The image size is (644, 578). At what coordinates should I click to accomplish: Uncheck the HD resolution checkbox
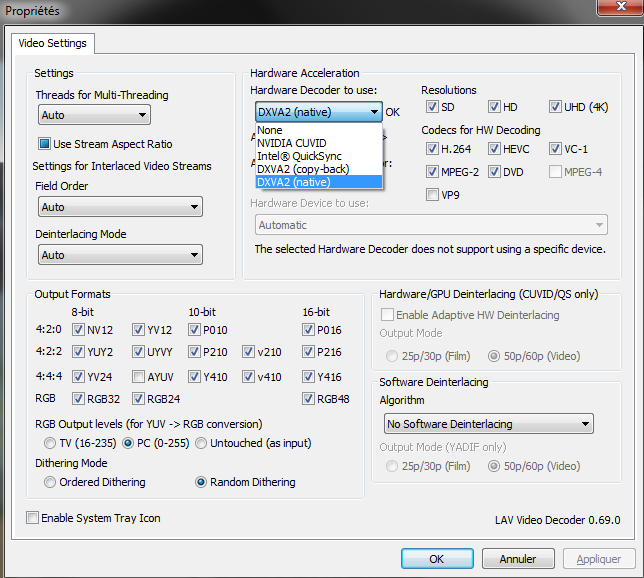click(x=494, y=107)
